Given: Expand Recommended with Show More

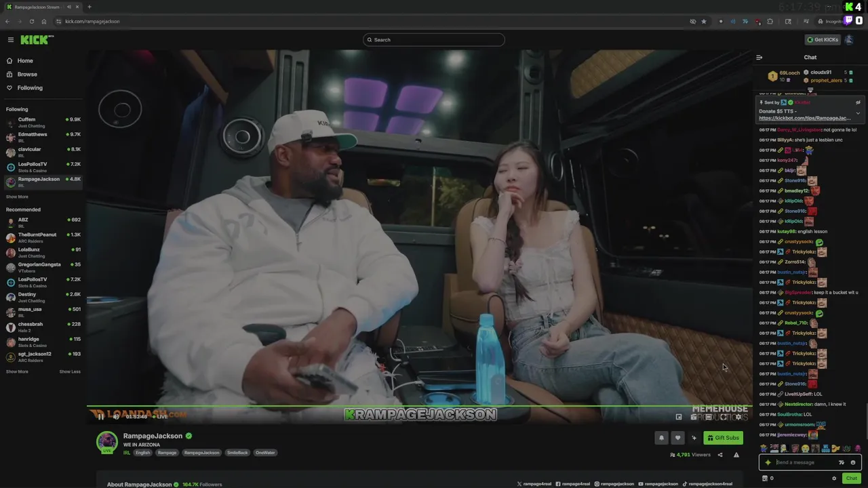Looking at the screenshot, I should click(x=17, y=372).
